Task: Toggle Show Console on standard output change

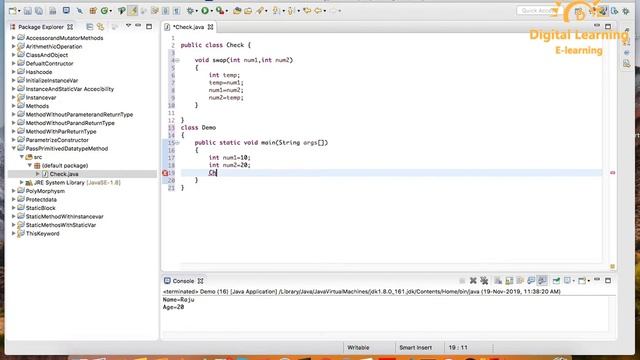Action: (531, 281)
